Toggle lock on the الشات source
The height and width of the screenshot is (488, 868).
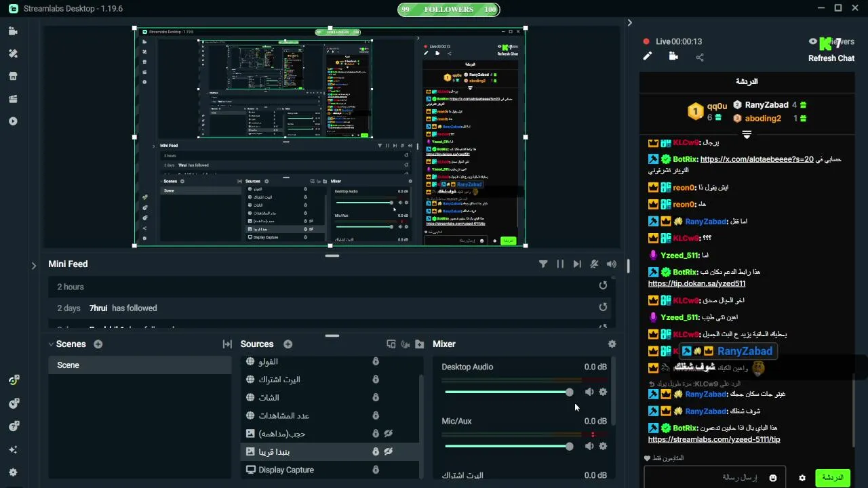[376, 397]
